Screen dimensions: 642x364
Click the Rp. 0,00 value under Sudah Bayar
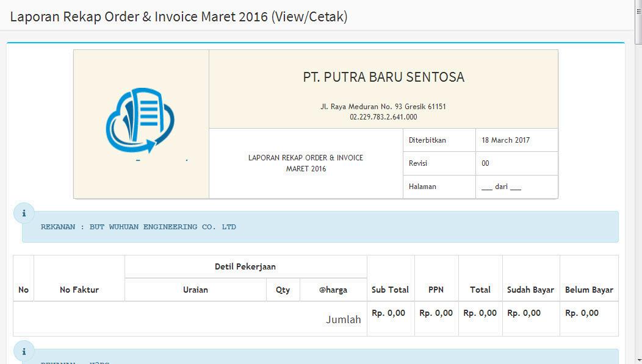click(x=524, y=313)
